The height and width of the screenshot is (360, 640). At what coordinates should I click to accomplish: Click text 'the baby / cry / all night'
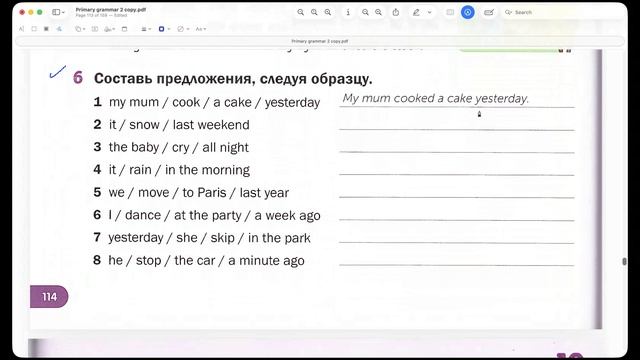point(178,147)
